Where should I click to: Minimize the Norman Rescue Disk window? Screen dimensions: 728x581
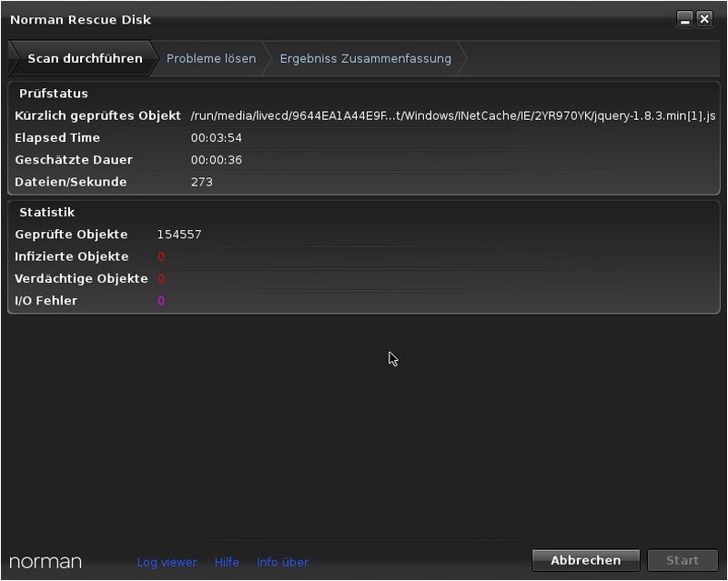[x=685, y=19]
